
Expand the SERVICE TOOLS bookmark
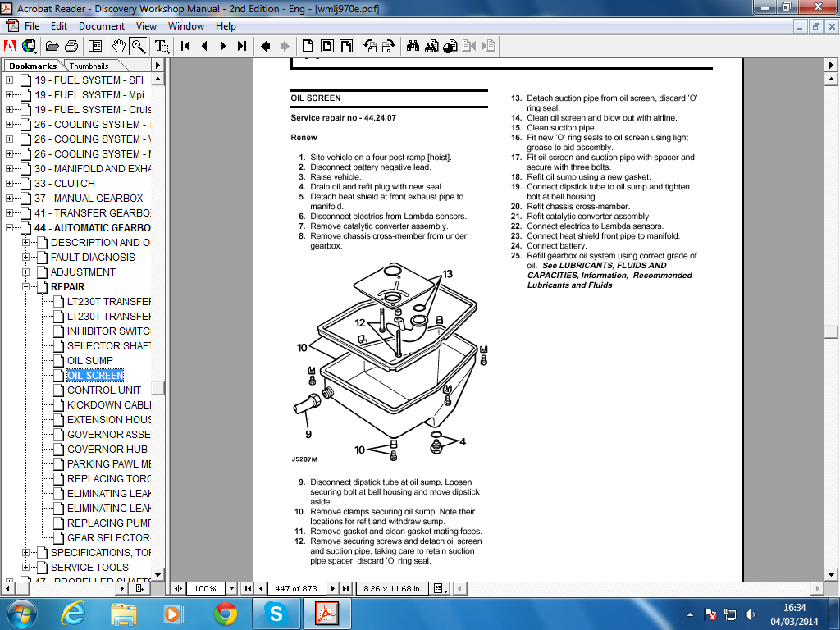click(25, 568)
